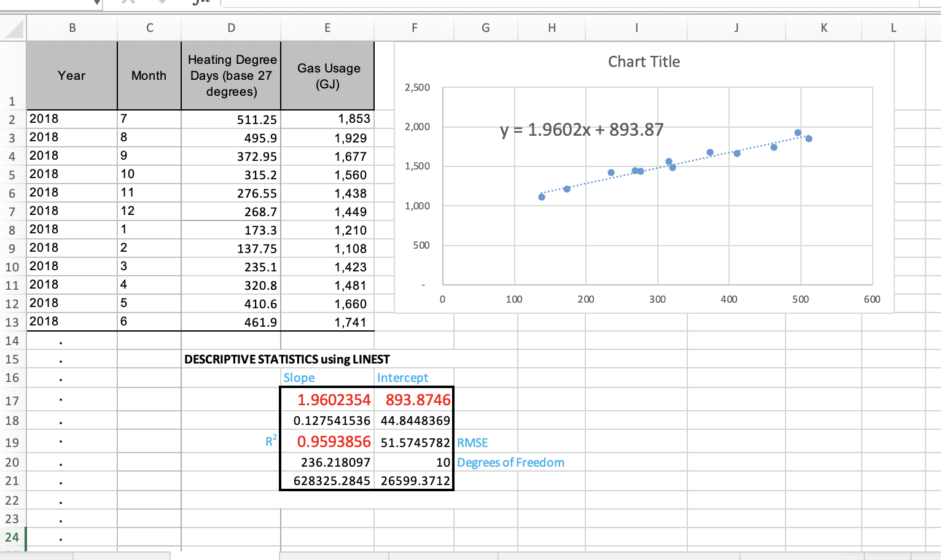941x560 pixels.
Task: Click the Heating Degree Days header cell
Action: click(231, 76)
